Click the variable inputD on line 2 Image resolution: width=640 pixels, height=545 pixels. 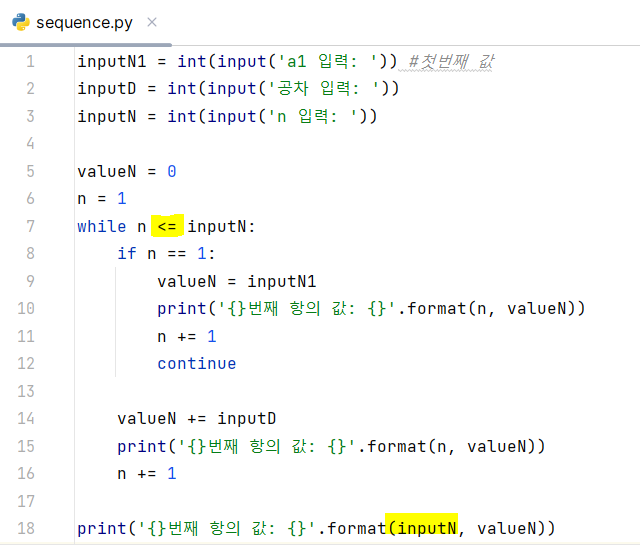107,89
